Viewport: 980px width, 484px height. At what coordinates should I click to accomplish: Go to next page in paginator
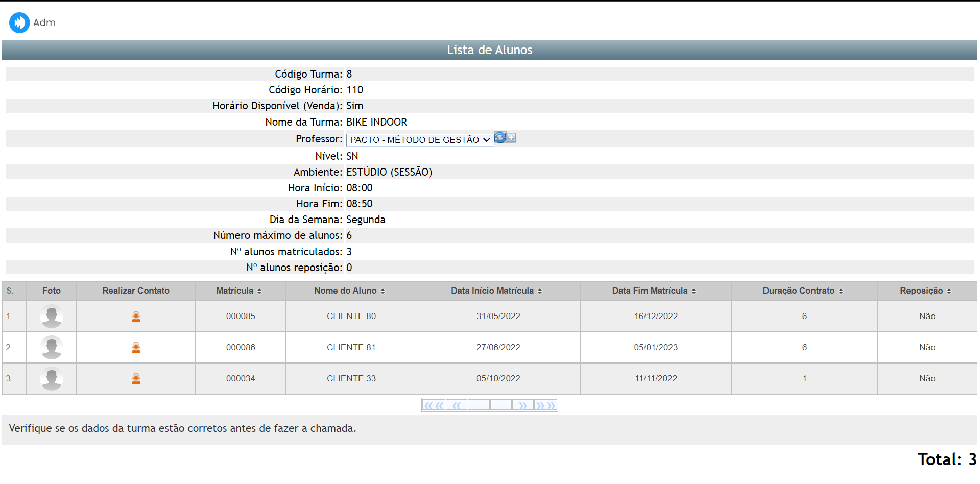523,405
